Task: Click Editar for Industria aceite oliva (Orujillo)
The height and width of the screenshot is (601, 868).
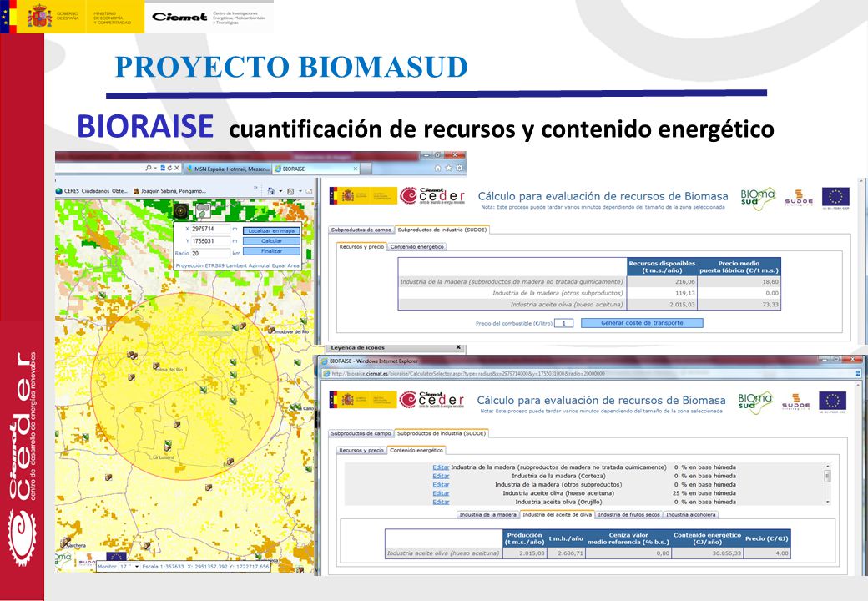Action: (x=441, y=502)
